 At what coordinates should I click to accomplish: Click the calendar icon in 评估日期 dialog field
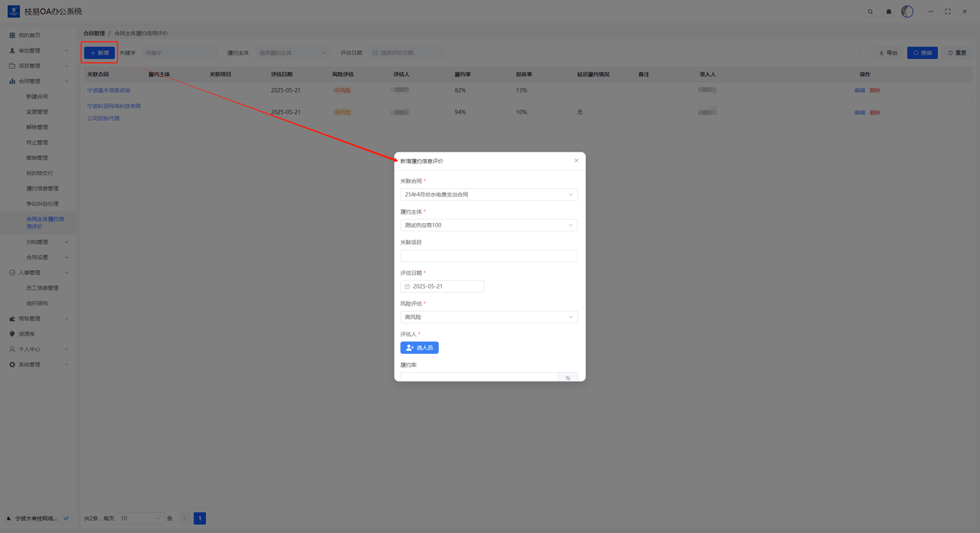point(407,286)
